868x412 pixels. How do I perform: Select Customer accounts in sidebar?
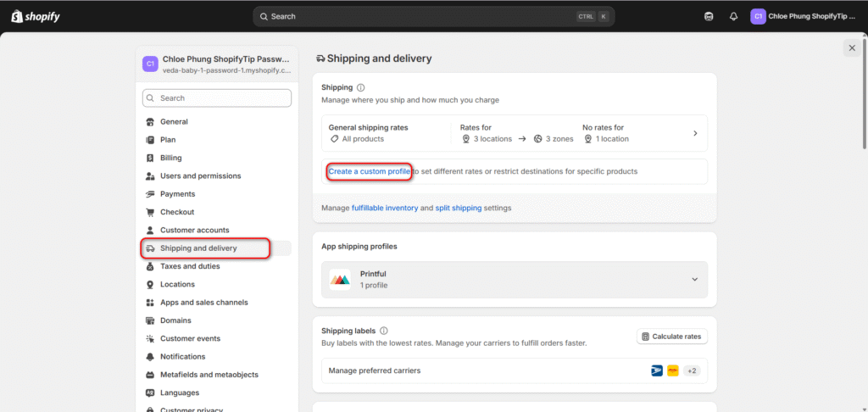217,231
